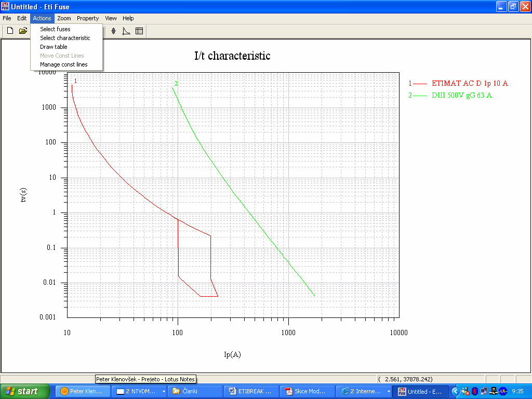This screenshot has height=399, width=532.
Task: Click the yellow wave modem tray icon
Action: coord(502,391)
